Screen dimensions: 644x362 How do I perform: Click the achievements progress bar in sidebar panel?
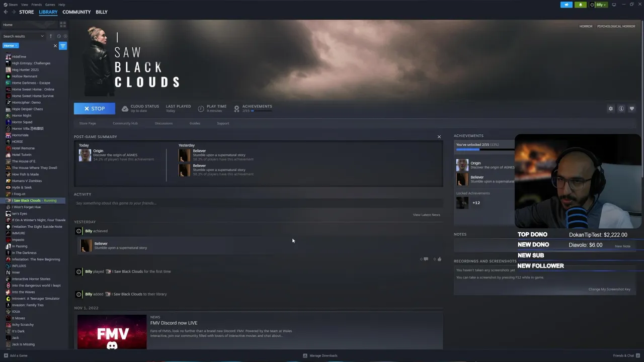click(x=485, y=149)
